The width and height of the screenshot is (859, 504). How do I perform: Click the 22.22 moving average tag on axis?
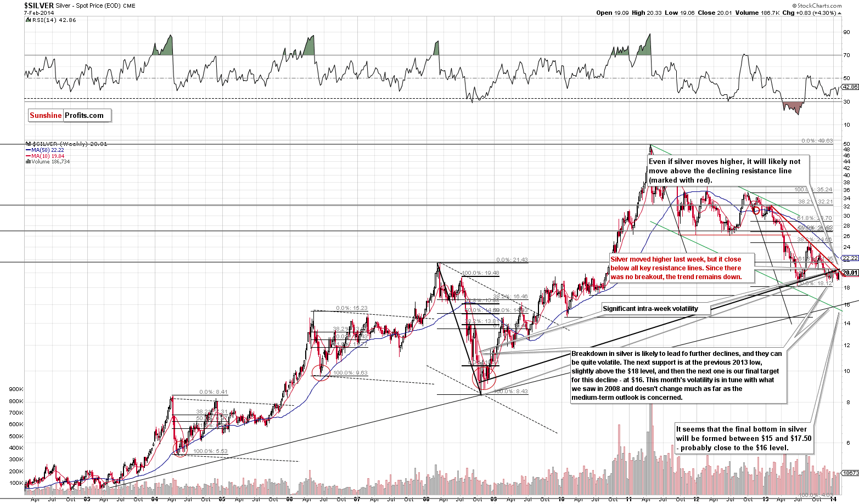[850, 258]
